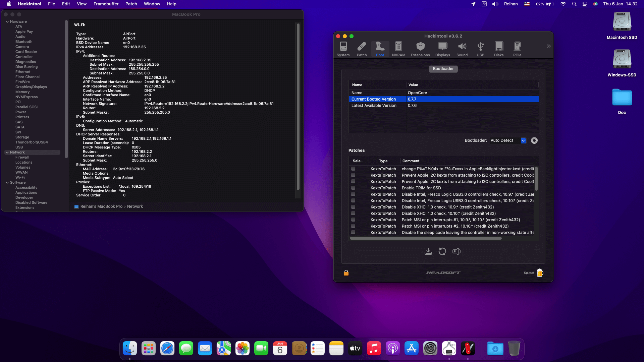
Task: Select Graphics/Displays in the sidebar
Action: click(x=31, y=87)
